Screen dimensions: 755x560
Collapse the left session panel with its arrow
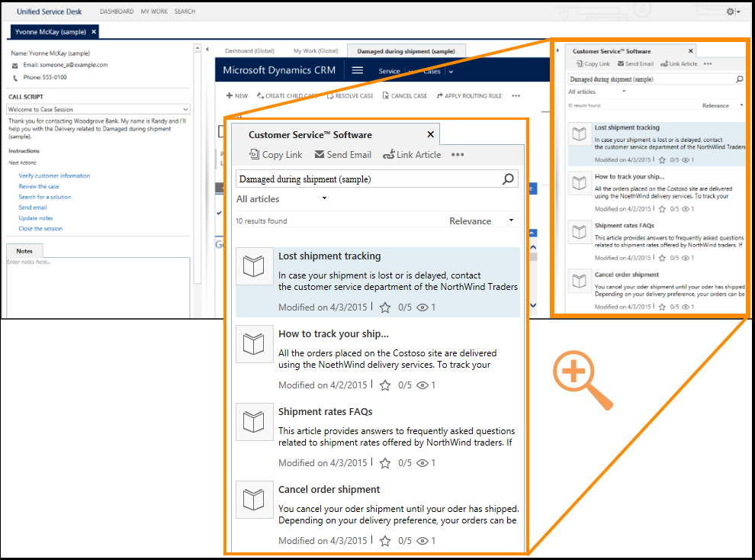tap(207, 49)
